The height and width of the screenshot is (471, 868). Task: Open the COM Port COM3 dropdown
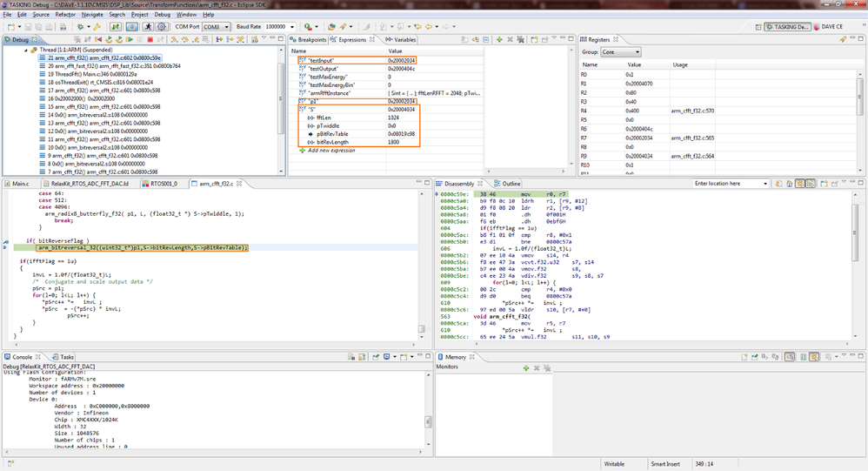[x=226, y=27]
